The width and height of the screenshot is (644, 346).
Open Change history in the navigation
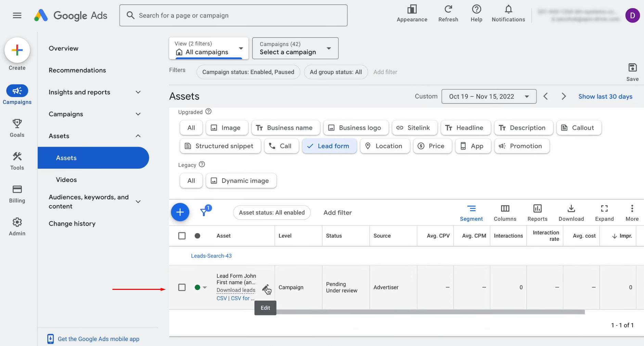pyautogui.click(x=72, y=223)
